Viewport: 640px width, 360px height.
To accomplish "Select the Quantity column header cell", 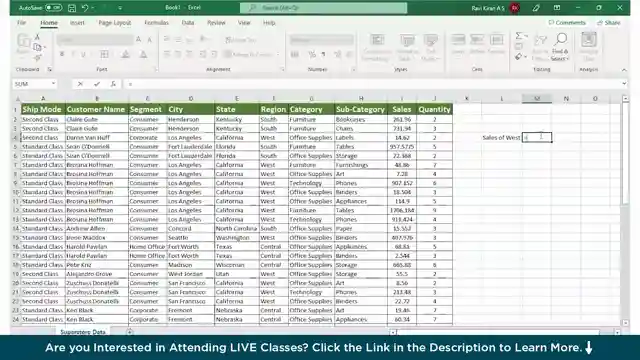I will tap(434, 109).
